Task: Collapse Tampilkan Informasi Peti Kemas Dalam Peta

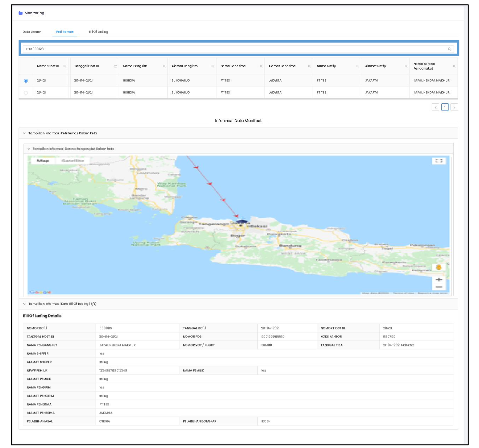Action: coord(24,133)
